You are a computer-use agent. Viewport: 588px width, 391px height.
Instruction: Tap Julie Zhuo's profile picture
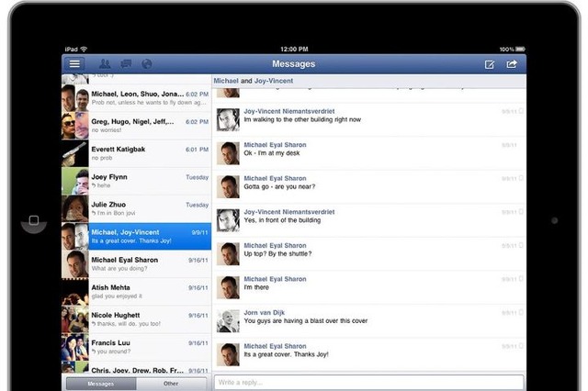(x=75, y=209)
